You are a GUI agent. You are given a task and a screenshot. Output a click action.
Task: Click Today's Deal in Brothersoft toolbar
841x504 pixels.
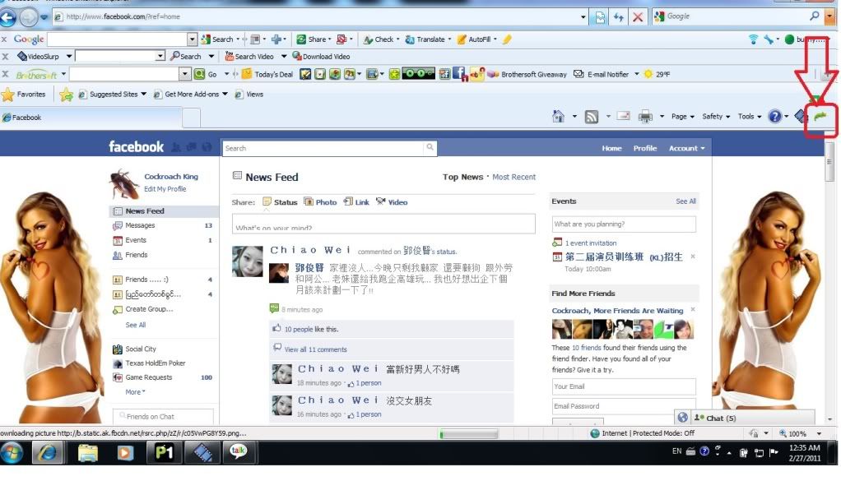[267, 74]
